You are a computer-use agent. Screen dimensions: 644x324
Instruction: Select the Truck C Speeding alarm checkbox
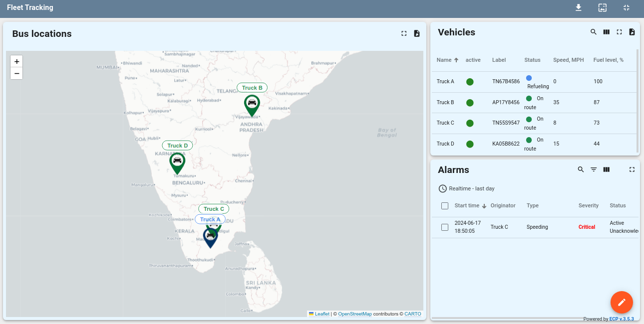click(445, 227)
